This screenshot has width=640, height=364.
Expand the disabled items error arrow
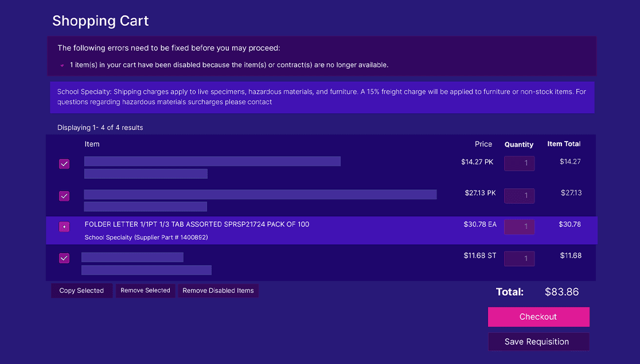[62, 65]
